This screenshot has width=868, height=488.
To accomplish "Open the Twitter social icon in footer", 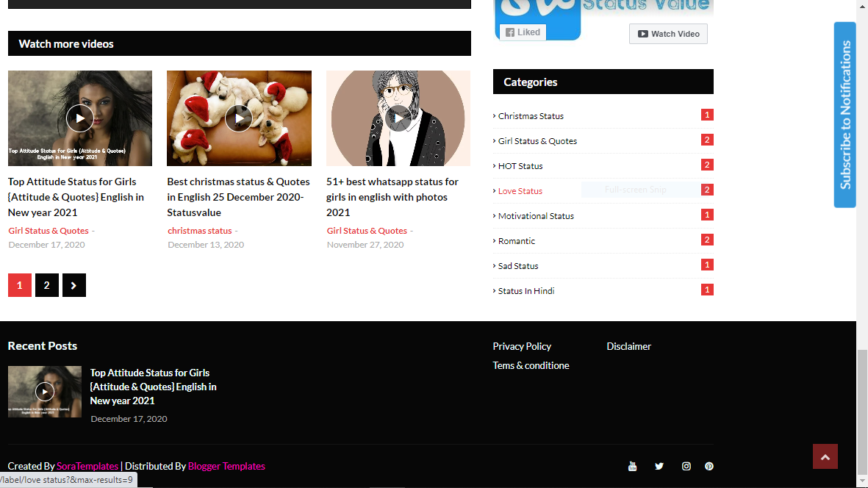I will pyautogui.click(x=659, y=466).
